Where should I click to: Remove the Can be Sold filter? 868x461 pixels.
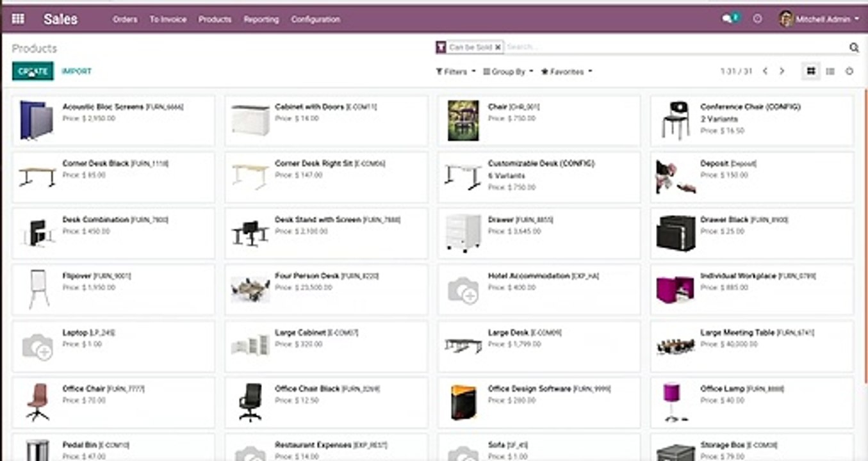[498, 47]
